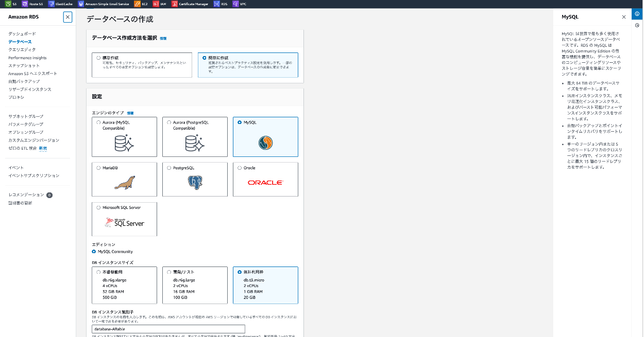This screenshot has height=337, width=644.
Task: Open the ElastiCache service shortcut
Action: point(51,4)
